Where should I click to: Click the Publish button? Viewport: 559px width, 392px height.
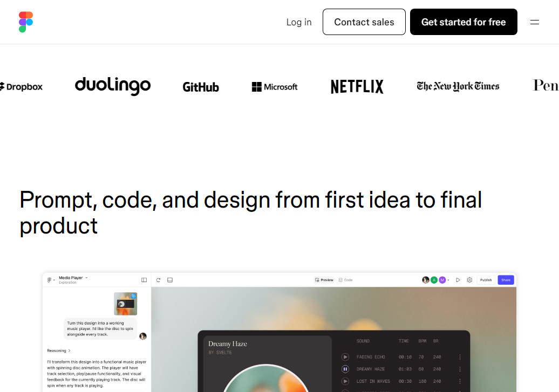tap(486, 280)
